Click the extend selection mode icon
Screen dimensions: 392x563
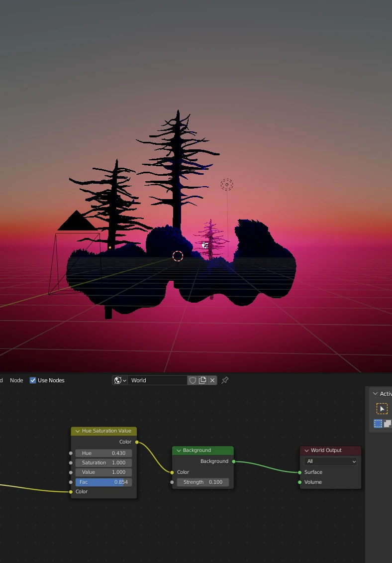387,424
